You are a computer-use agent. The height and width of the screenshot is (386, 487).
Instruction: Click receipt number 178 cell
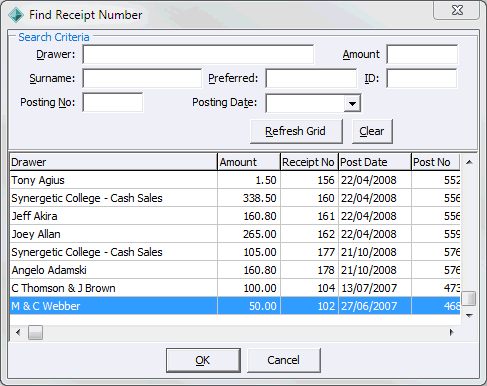point(309,270)
